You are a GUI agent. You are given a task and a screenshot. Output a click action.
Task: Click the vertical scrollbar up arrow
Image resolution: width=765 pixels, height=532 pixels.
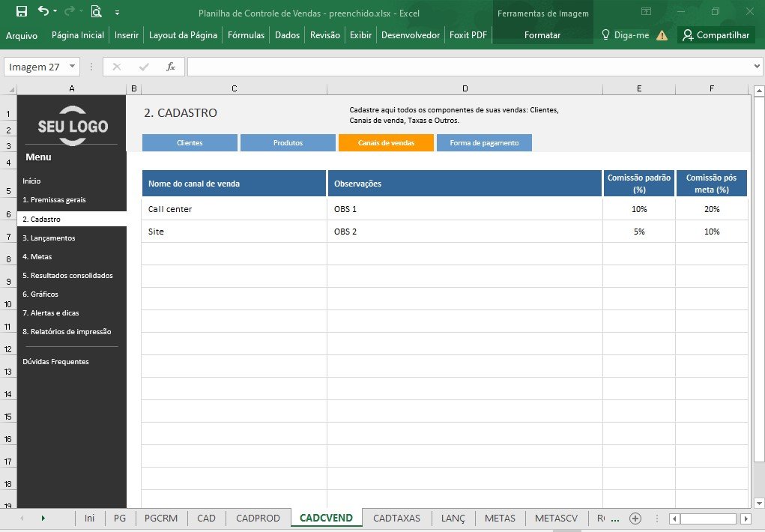[x=759, y=91]
